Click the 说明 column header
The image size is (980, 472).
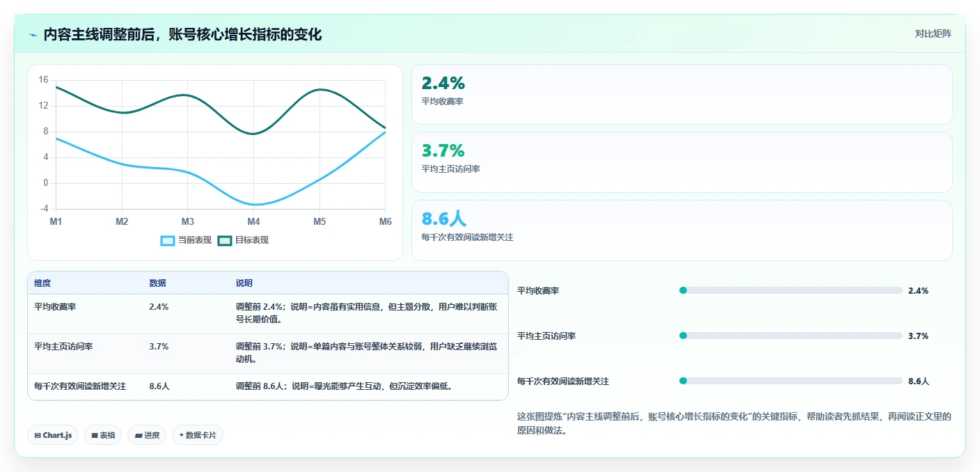tap(244, 283)
